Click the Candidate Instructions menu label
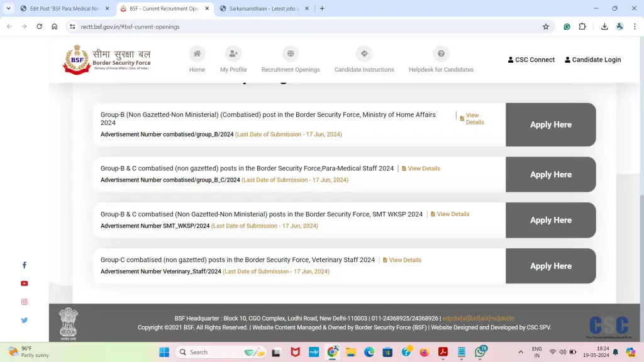Image resolution: width=644 pixels, height=362 pixels. click(364, 70)
